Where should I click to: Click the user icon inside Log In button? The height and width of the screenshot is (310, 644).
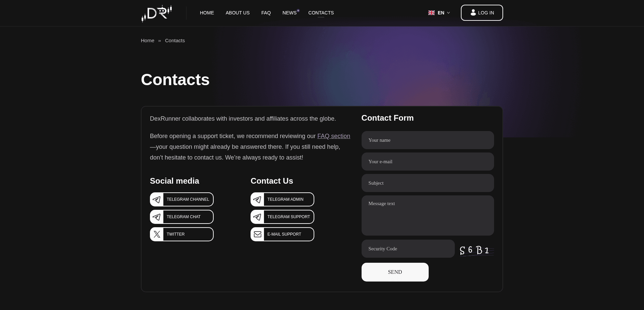tap(473, 12)
